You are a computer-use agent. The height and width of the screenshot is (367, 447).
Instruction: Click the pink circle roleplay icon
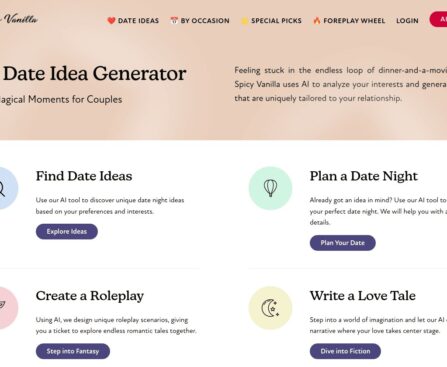click(7, 308)
